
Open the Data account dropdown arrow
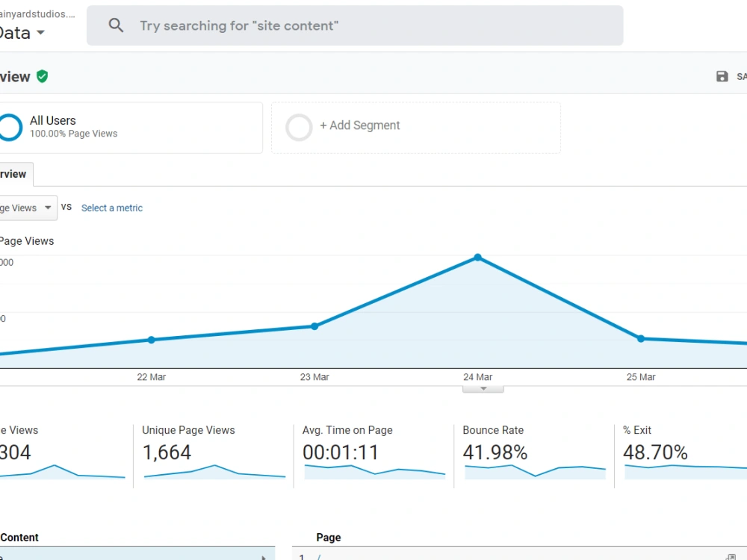(40, 33)
